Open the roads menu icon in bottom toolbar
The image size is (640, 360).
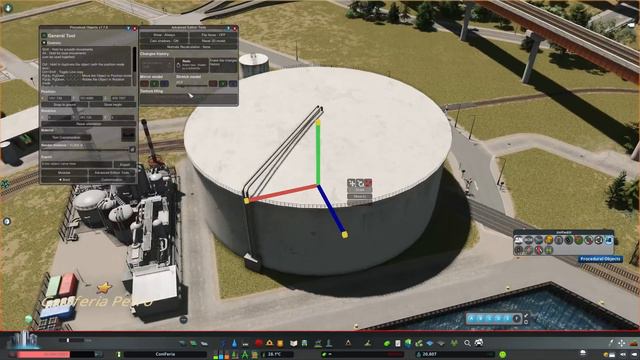(182, 343)
